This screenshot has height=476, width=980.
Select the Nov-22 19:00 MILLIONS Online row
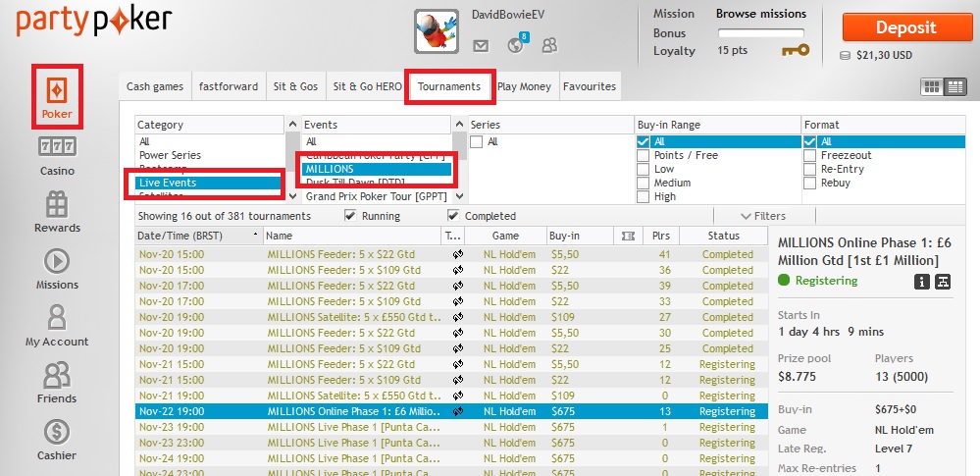pos(452,411)
